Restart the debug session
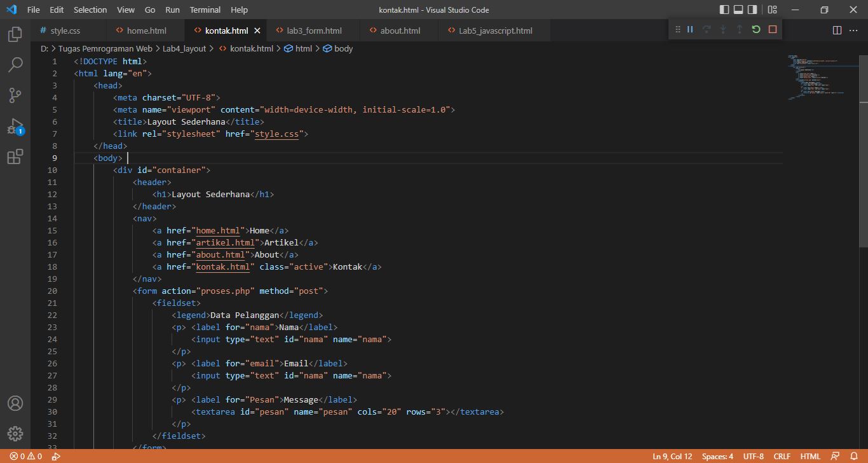 [x=756, y=29]
